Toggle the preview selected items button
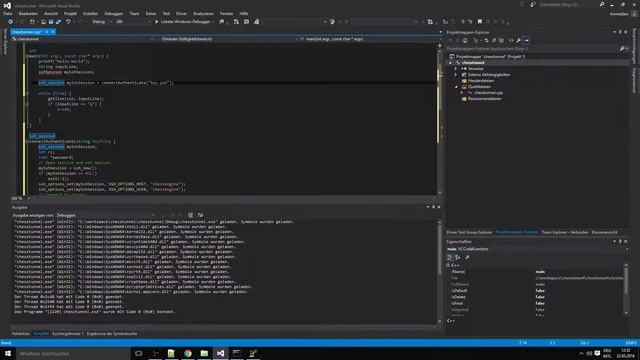Screen dimensions: 640x360 527,40
